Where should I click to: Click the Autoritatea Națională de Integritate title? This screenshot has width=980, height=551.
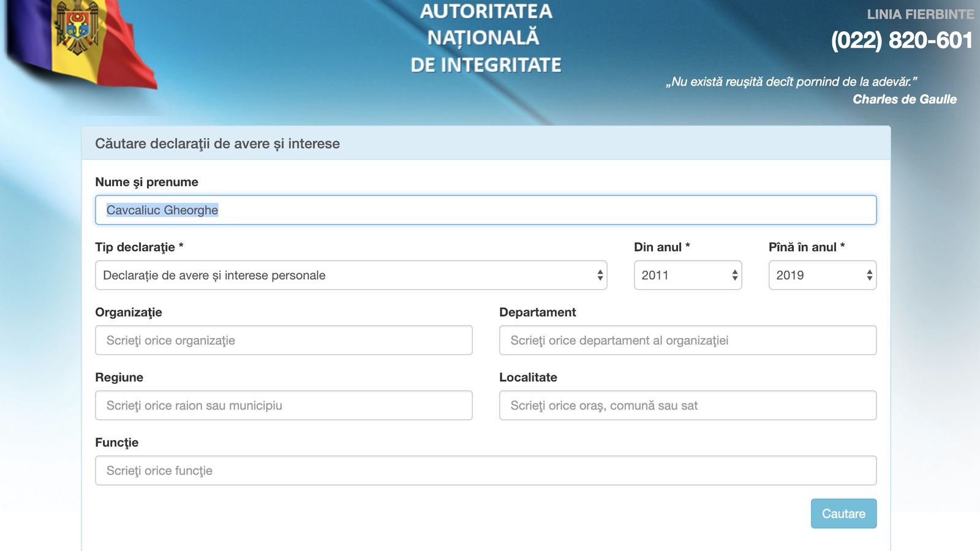pos(486,38)
